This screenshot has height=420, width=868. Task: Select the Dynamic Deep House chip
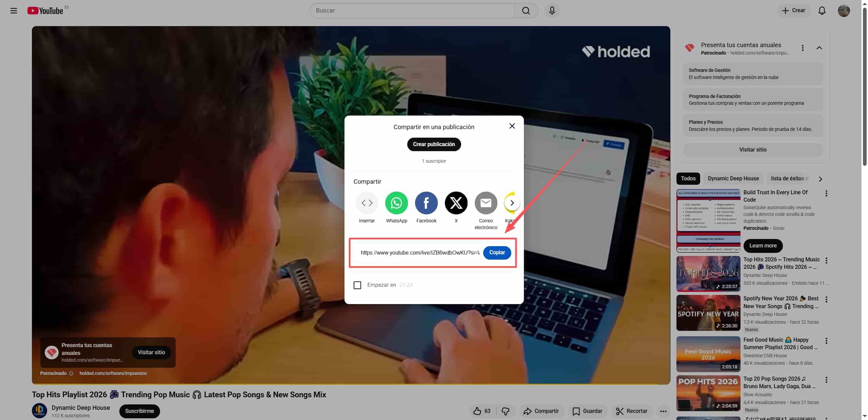click(x=733, y=178)
